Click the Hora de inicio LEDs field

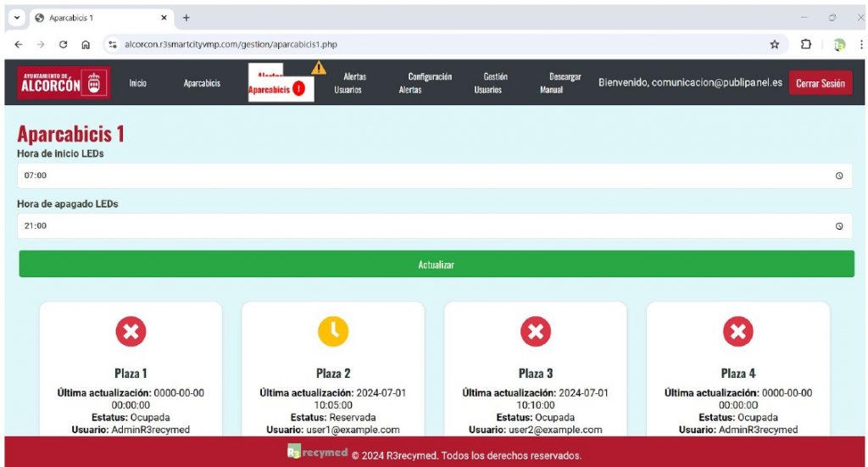pos(424,175)
